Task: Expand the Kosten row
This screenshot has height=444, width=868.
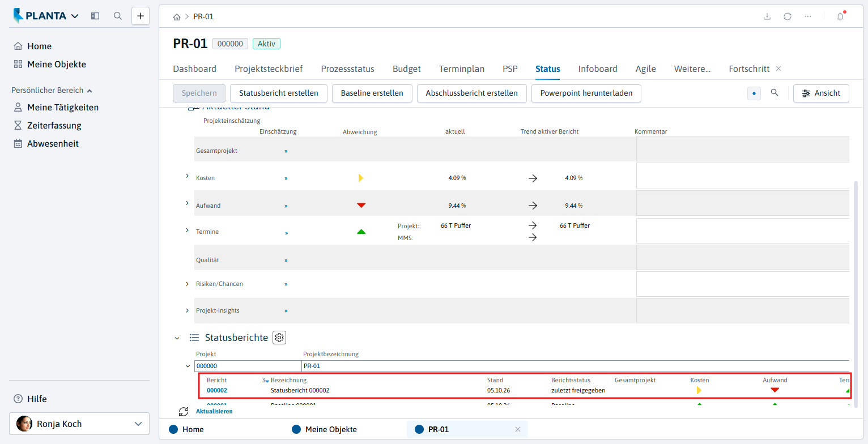Action: [187, 177]
